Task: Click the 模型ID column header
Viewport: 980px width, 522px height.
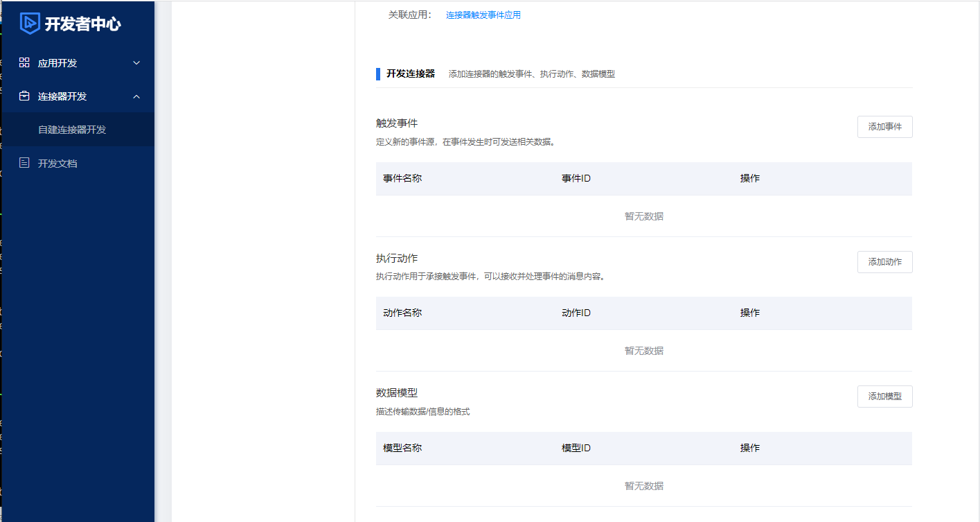Action: click(x=576, y=448)
